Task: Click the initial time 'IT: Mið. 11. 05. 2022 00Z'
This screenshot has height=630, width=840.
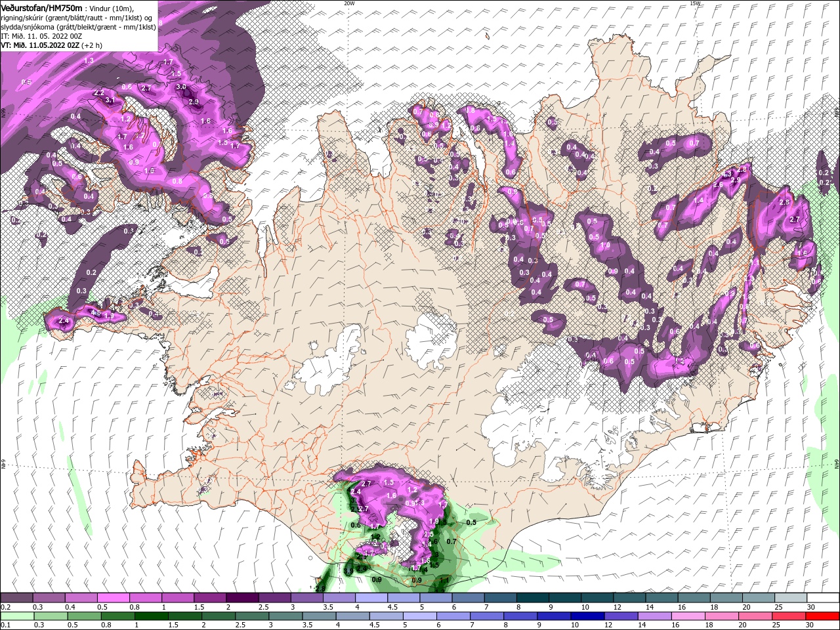Action: click(40, 36)
